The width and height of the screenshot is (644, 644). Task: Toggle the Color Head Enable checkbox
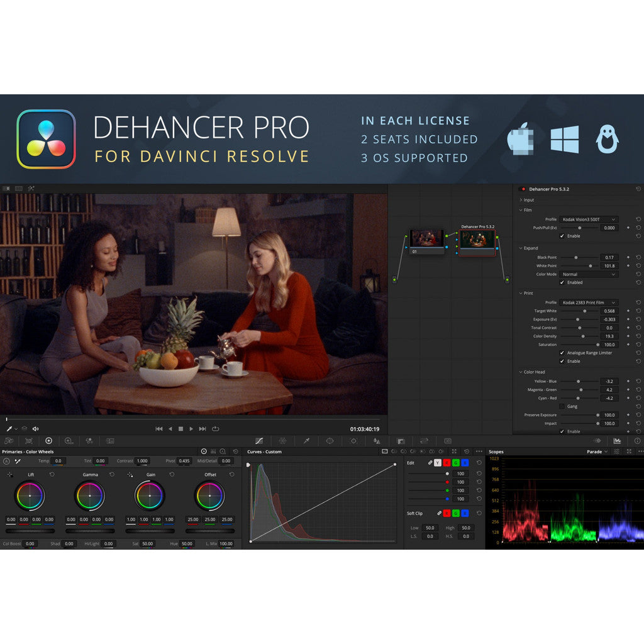coord(562,431)
